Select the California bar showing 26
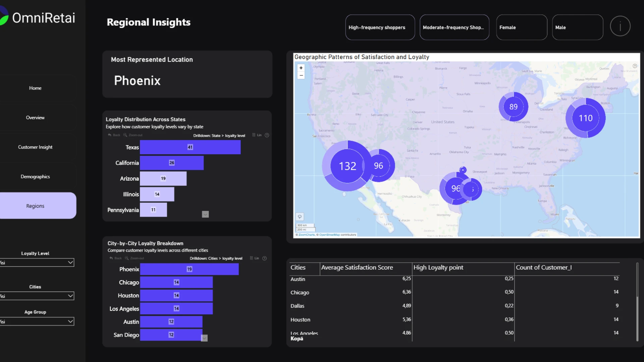 (x=172, y=163)
